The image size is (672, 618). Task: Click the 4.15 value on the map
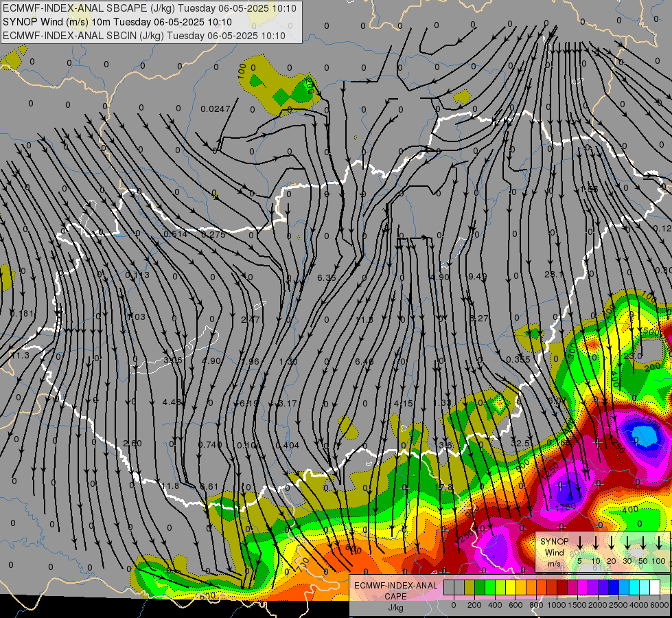coord(403,403)
